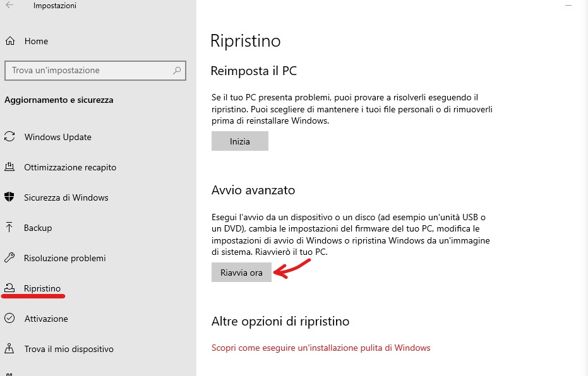Focus the Trova un'impostazione search box
Image resolution: width=588 pixels, height=376 pixels.
click(x=88, y=71)
